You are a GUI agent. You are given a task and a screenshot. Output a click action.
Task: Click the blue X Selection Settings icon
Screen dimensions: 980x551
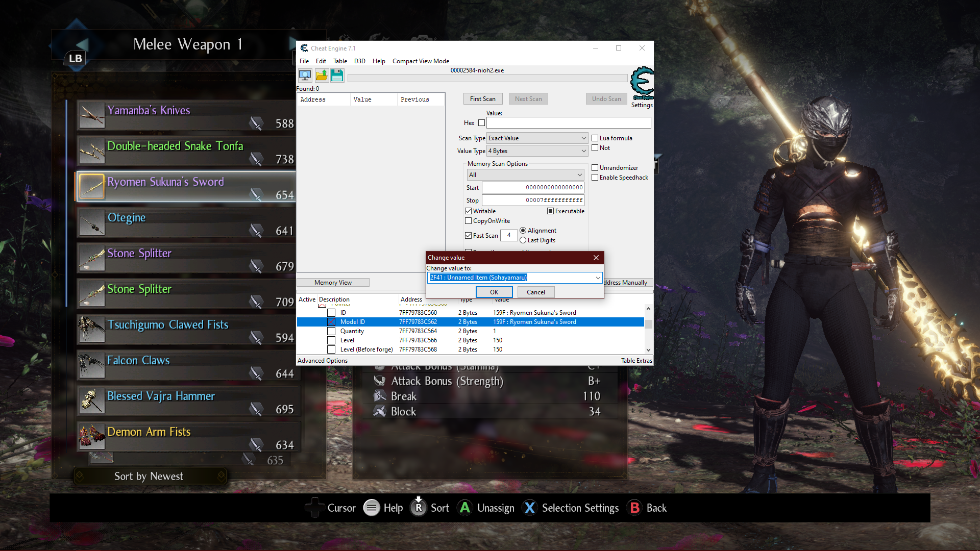pos(530,508)
